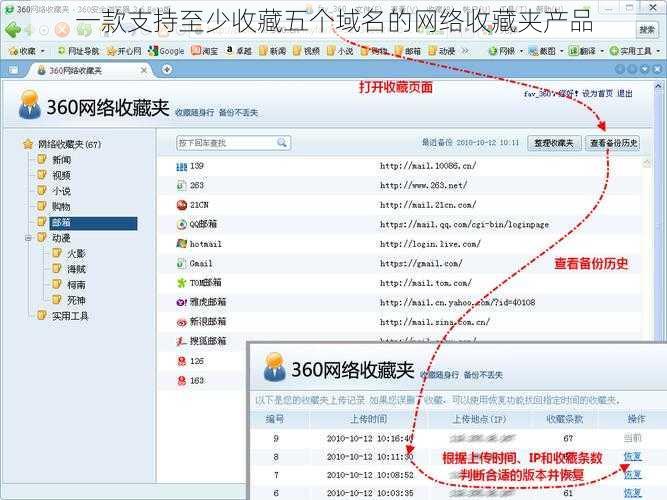Click the 查看备份历史 button
This screenshot has width=667, height=500.
[x=613, y=143]
